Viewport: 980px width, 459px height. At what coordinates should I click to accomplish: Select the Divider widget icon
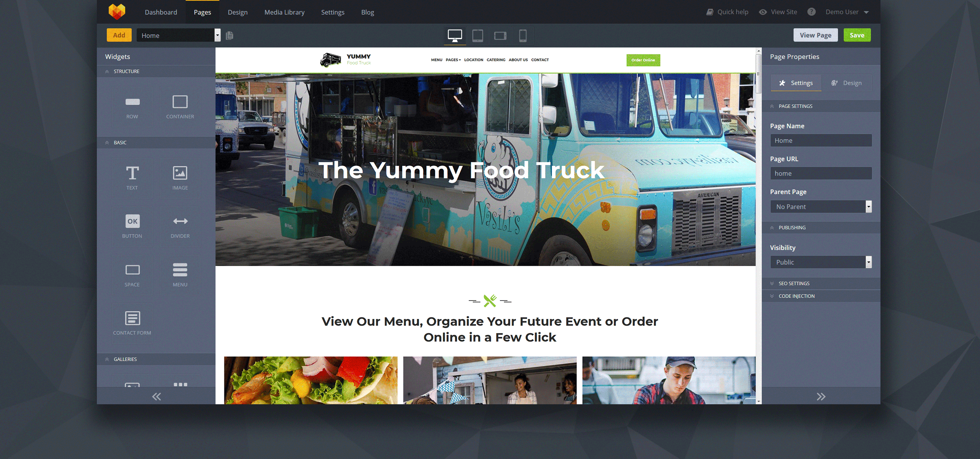(x=180, y=221)
